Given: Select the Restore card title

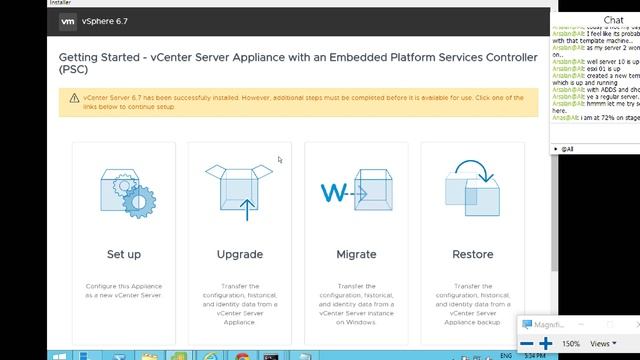Looking at the screenshot, I should coord(473,254).
